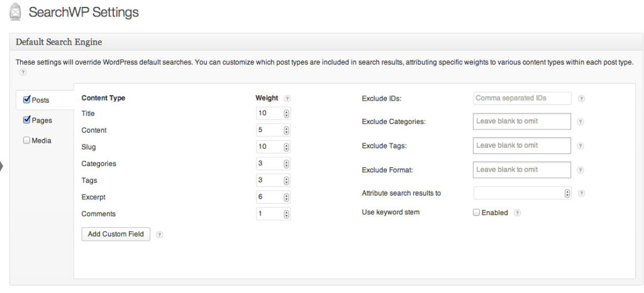The height and width of the screenshot is (293, 644).
Task: Uncheck the Posts checkbox
Action: tap(27, 99)
